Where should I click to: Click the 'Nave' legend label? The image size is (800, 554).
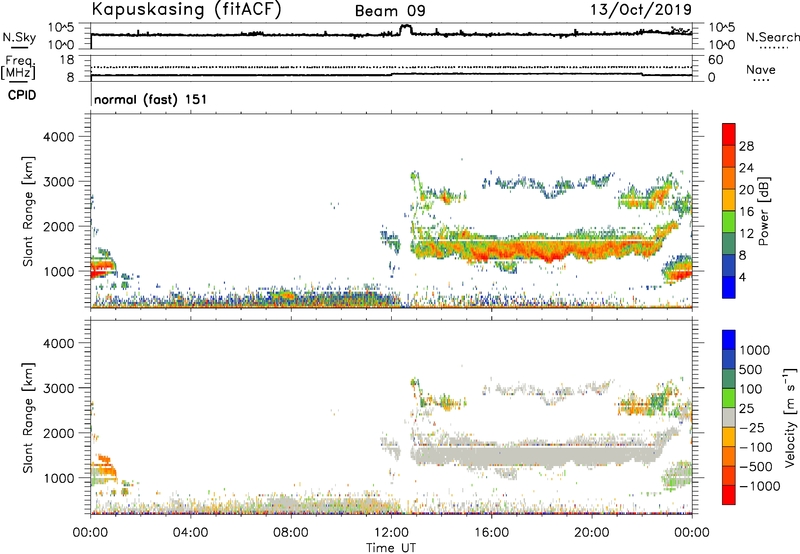click(761, 69)
